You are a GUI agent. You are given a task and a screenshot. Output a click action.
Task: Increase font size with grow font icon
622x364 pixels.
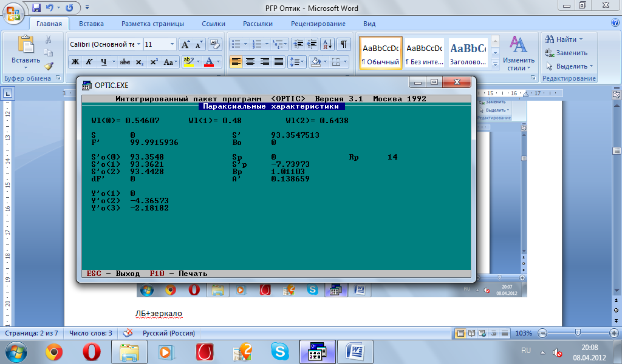(x=185, y=44)
